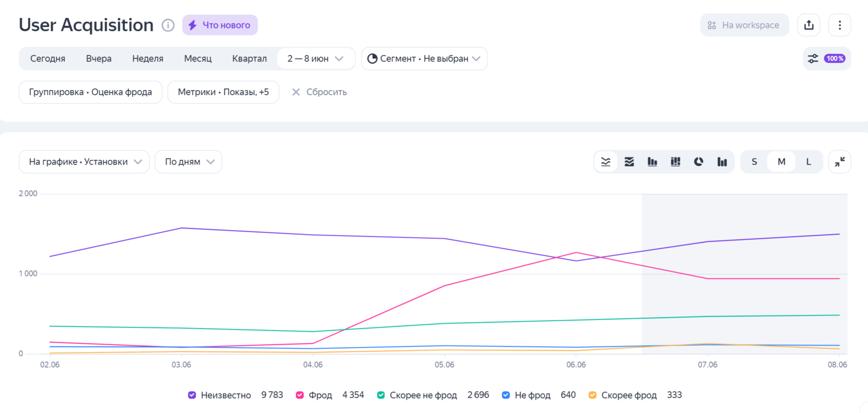
Task: Click the share/export icon
Action: (809, 25)
